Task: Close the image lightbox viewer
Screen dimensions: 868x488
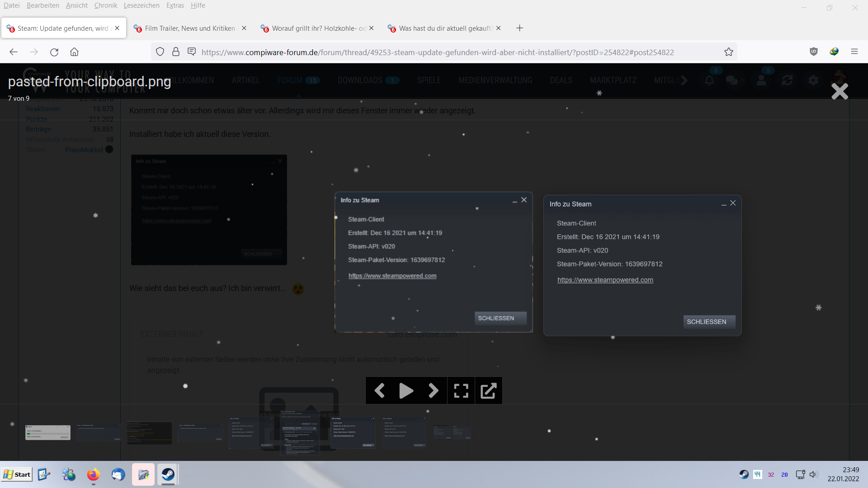Action: tap(840, 91)
